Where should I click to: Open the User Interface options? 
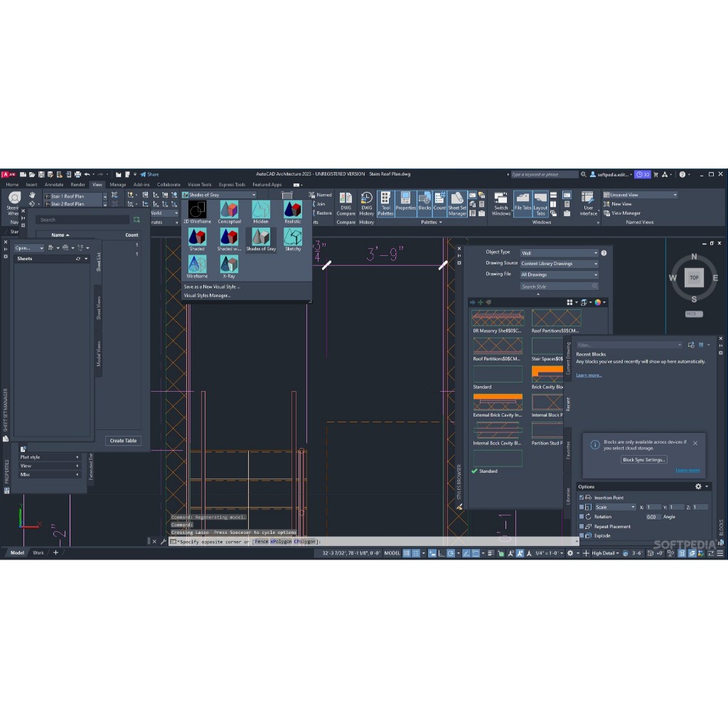pyautogui.click(x=588, y=204)
